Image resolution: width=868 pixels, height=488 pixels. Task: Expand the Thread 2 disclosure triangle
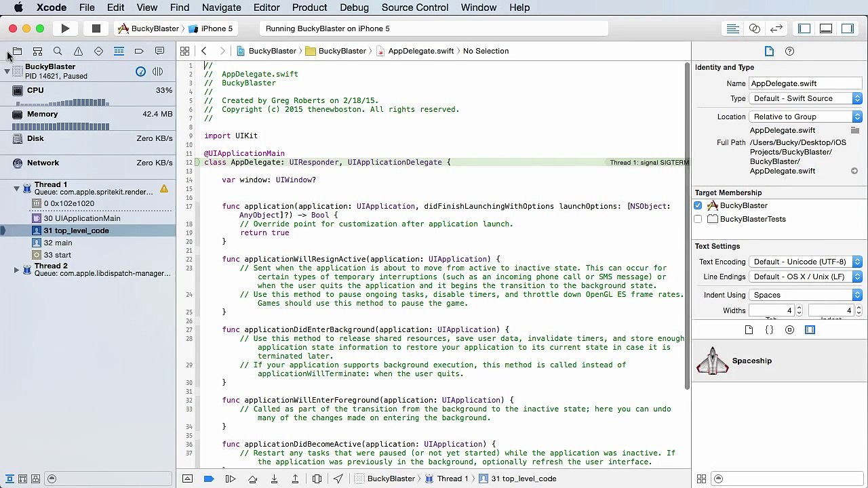point(16,270)
